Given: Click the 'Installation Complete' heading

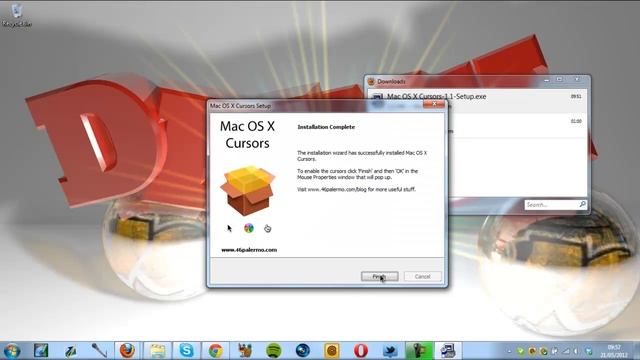Looking at the screenshot, I should pos(326,127).
